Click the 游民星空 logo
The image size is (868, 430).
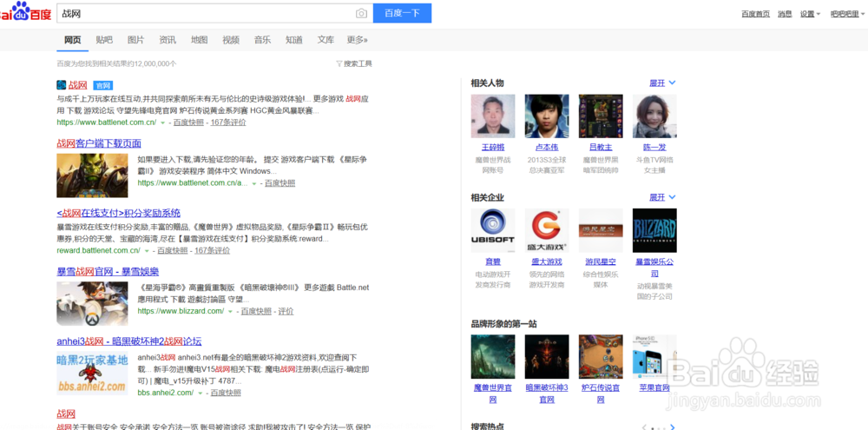coord(601,230)
